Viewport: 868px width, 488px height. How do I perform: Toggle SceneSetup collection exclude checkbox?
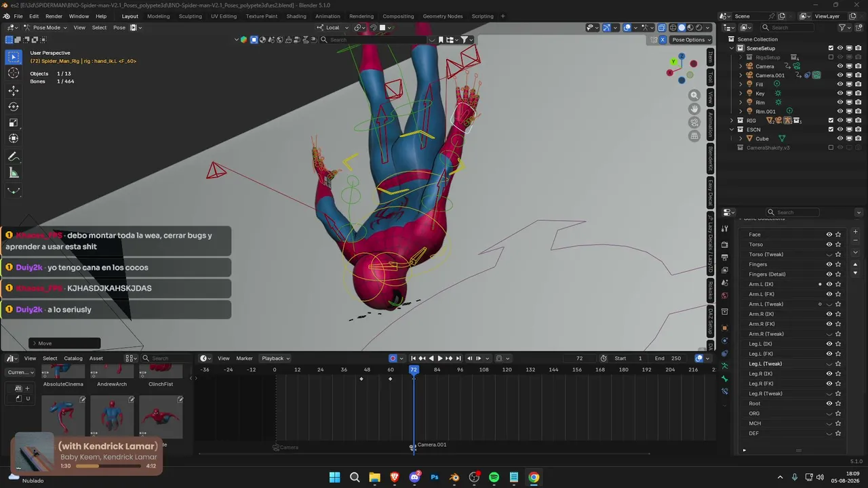831,48
